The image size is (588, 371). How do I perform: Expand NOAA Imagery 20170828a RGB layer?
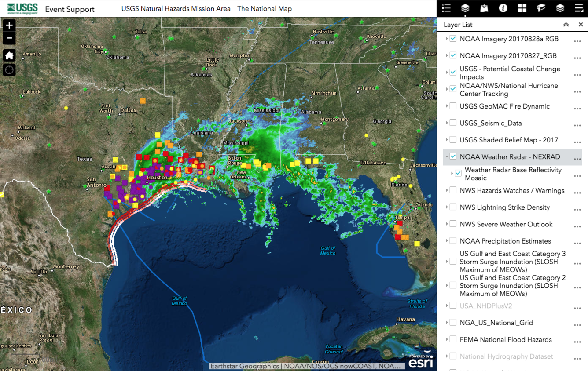(447, 39)
